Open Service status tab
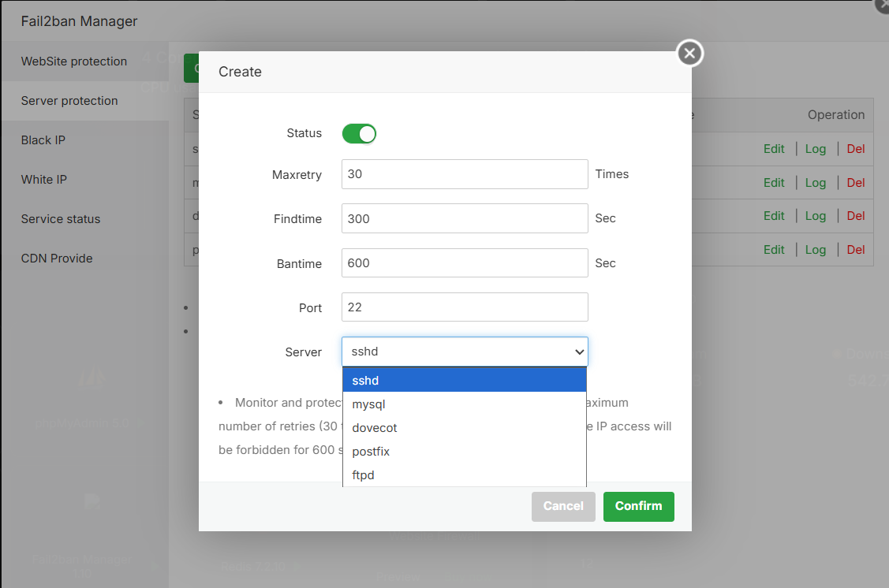The image size is (889, 588). coord(61,219)
